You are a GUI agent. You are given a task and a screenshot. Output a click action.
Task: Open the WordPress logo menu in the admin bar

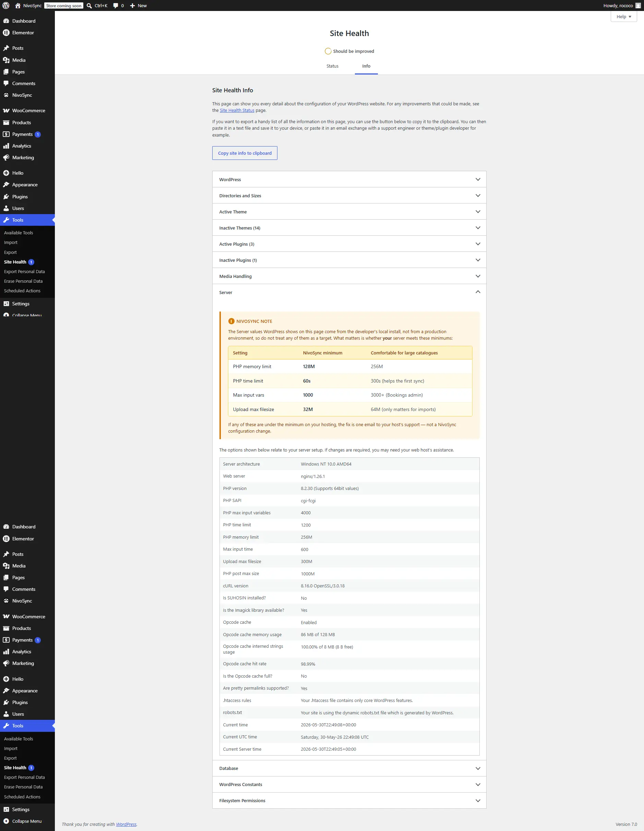[x=6, y=6]
